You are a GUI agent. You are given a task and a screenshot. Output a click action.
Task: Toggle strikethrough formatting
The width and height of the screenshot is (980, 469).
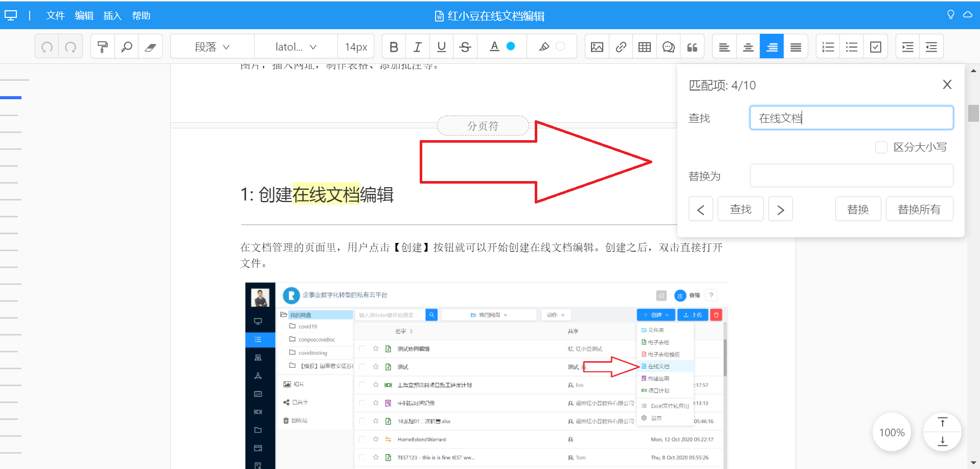pyautogui.click(x=465, y=47)
